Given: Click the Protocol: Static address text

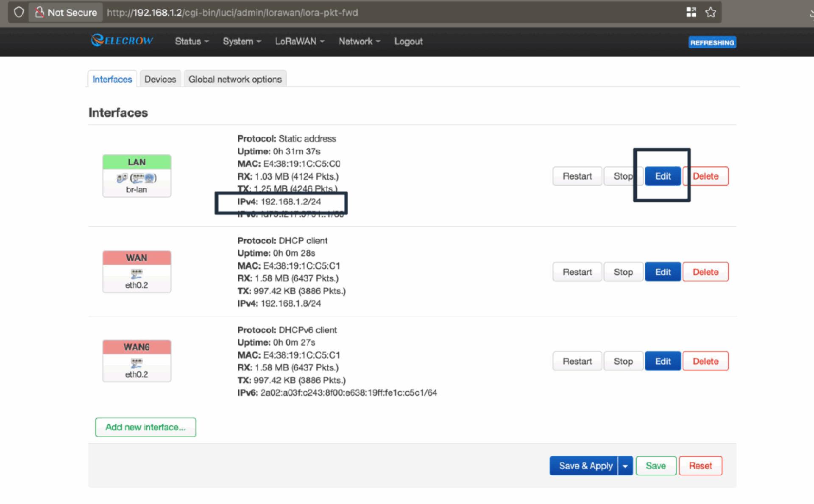Looking at the screenshot, I should pos(287,139).
